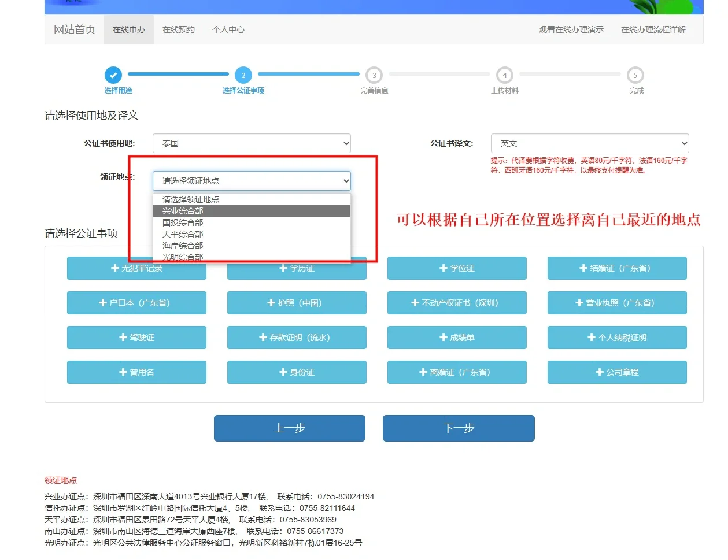Add the 驾驶证 notarization item

tap(136, 338)
